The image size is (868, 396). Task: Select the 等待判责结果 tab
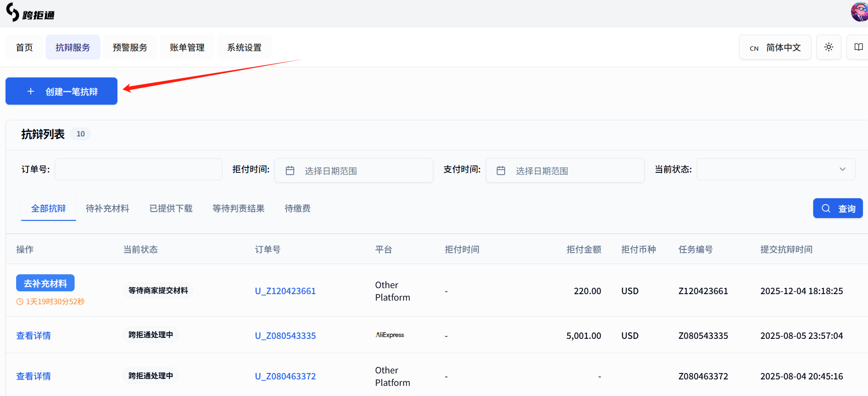[x=238, y=208]
